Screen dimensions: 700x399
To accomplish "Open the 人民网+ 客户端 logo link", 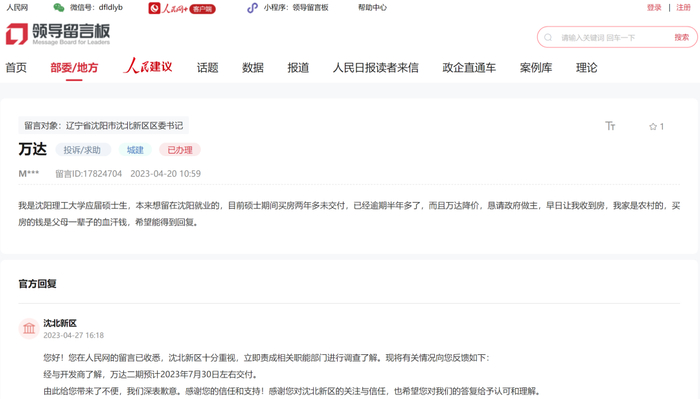I will click(x=182, y=8).
